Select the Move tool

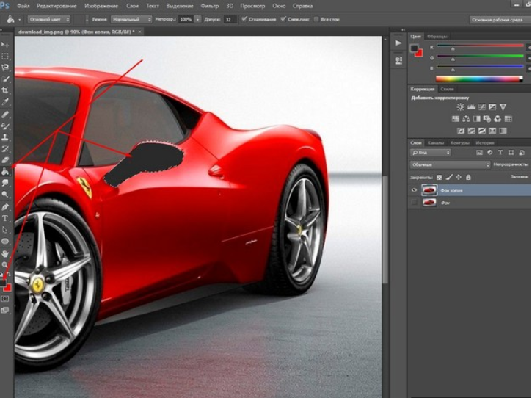tap(5, 45)
